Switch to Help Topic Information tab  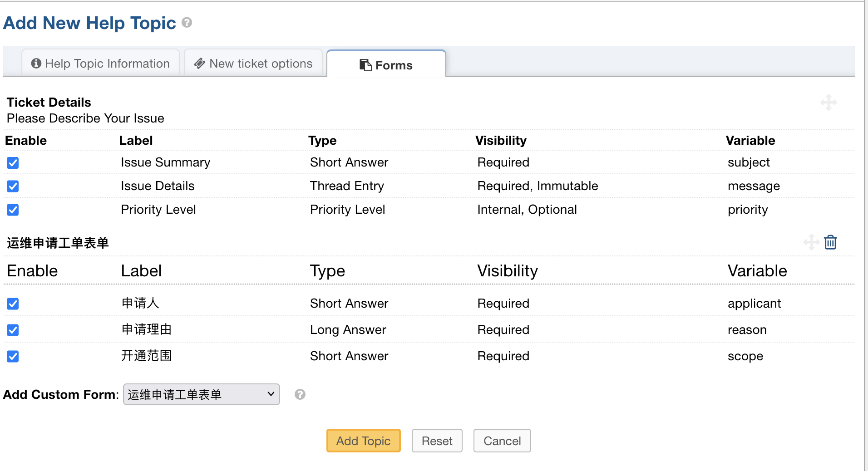pyautogui.click(x=101, y=64)
